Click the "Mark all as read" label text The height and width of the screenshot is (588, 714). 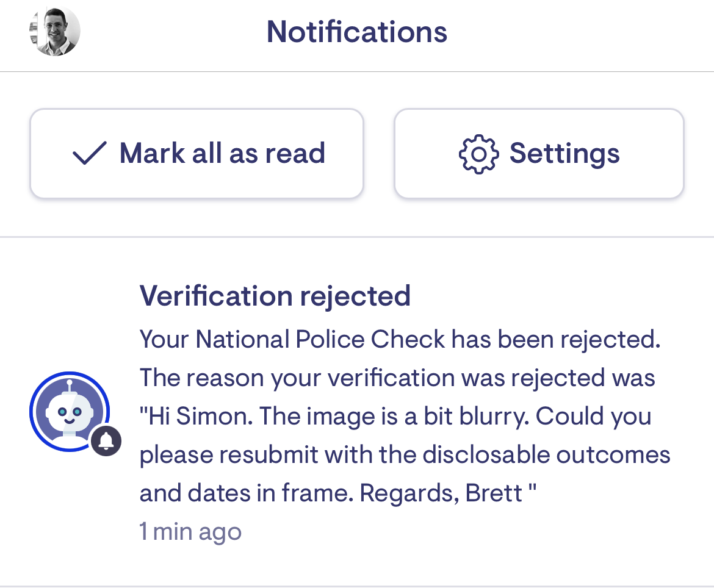222,153
